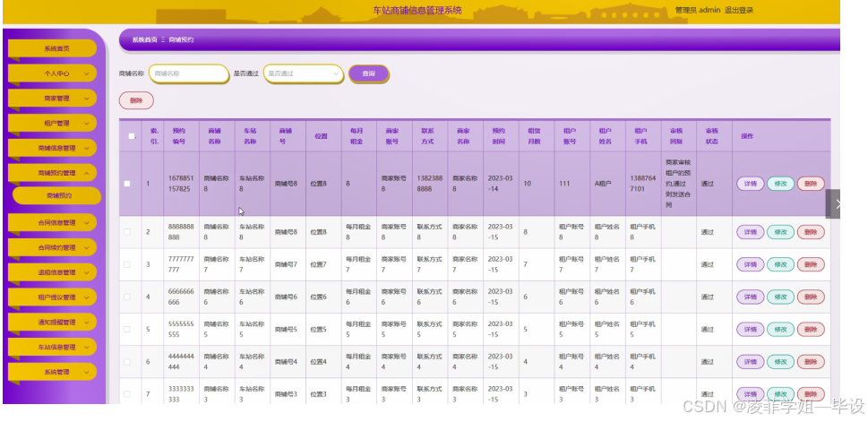868x422 pixels.
Task: Click the bulk 删除 button above the table
Action: (x=136, y=100)
